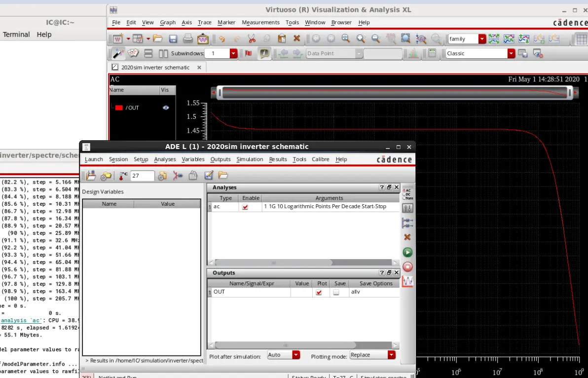Click the thermometer temperature icon in ADE
588x378 pixels.
[123, 175]
